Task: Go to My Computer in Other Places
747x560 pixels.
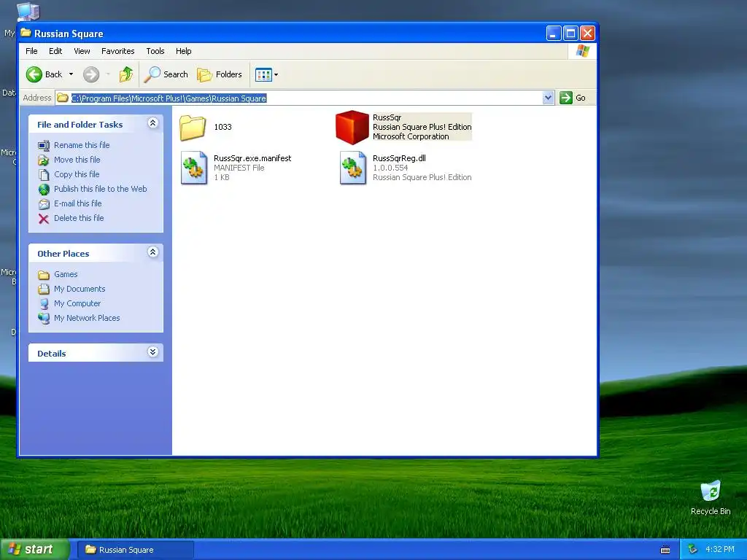Action: point(77,303)
